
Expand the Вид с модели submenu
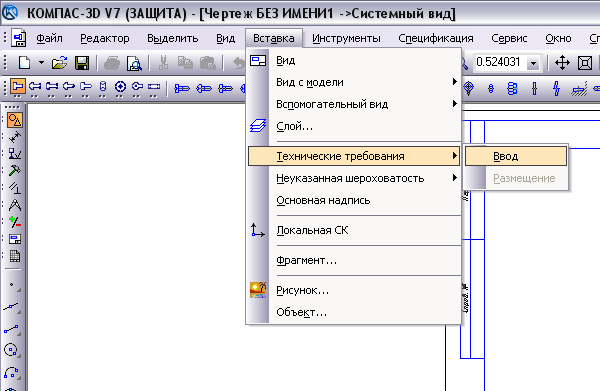coord(354,82)
